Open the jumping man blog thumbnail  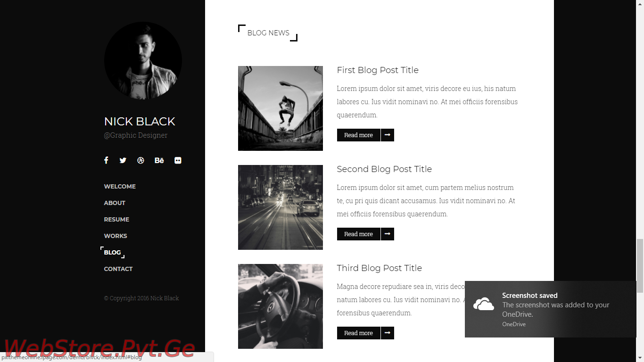[x=281, y=108]
